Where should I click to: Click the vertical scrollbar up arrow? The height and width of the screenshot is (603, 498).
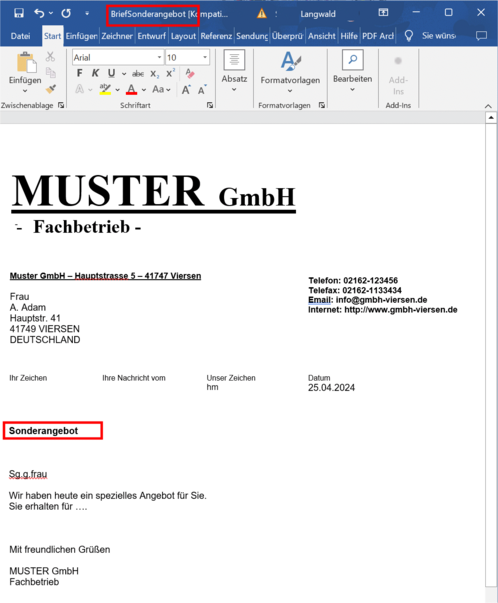tap(491, 118)
